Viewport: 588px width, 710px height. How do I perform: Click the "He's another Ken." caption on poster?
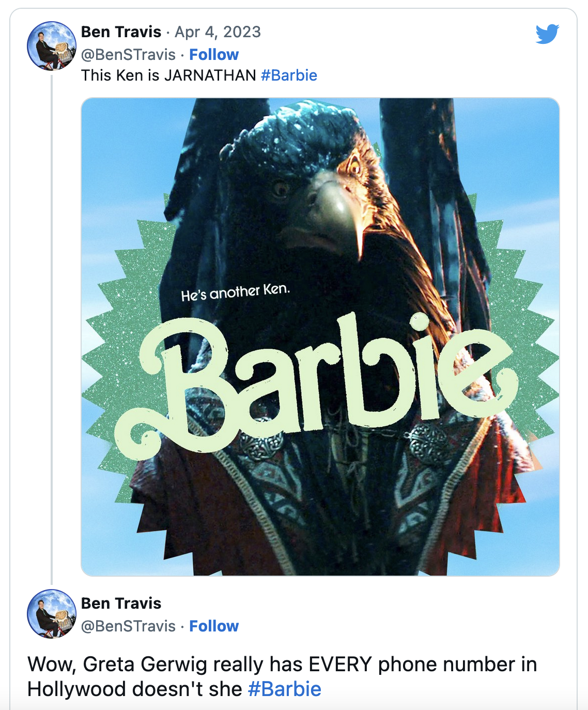click(x=236, y=292)
